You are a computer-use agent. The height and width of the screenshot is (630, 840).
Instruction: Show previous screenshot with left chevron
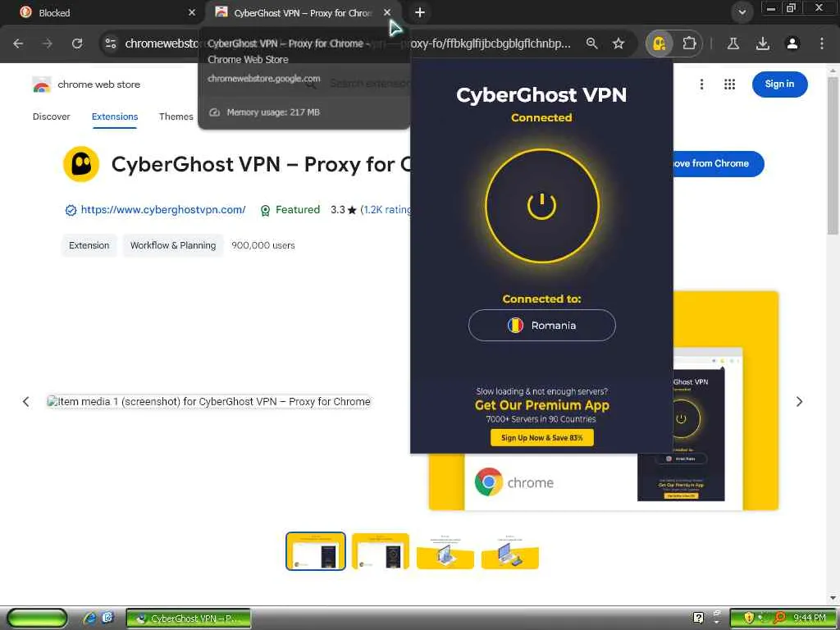click(x=25, y=401)
